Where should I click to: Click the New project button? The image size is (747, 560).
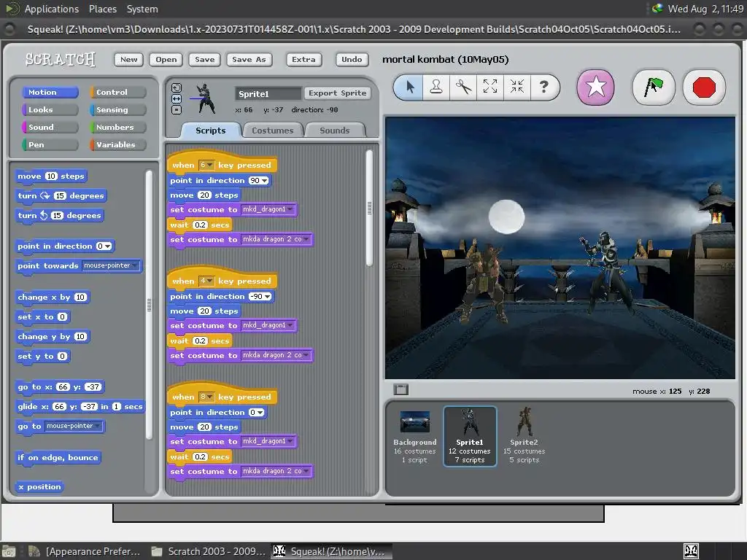128,60
